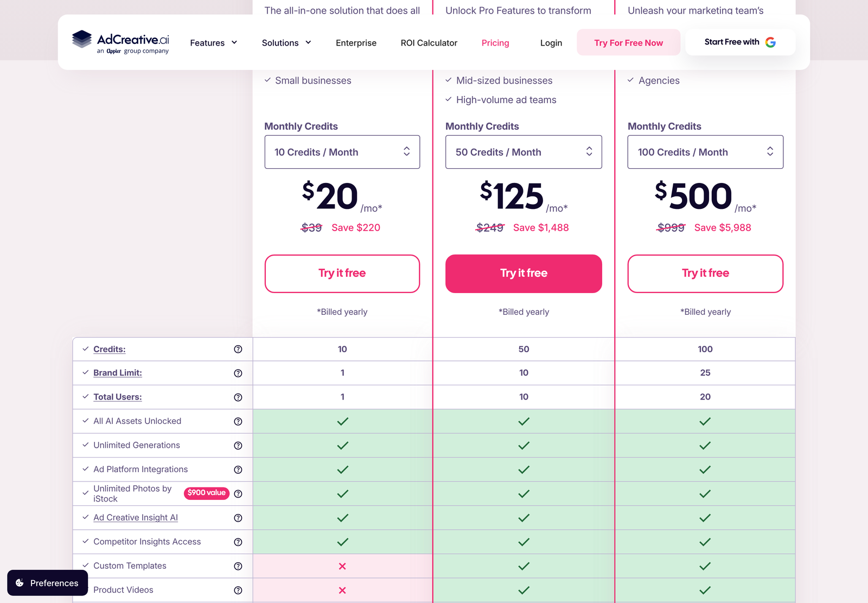This screenshot has height=603, width=868.
Task: Click the Save $5,988 text
Action: click(723, 227)
